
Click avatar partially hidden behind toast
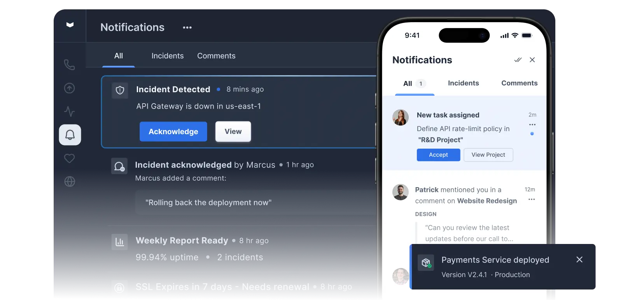pyautogui.click(x=401, y=276)
